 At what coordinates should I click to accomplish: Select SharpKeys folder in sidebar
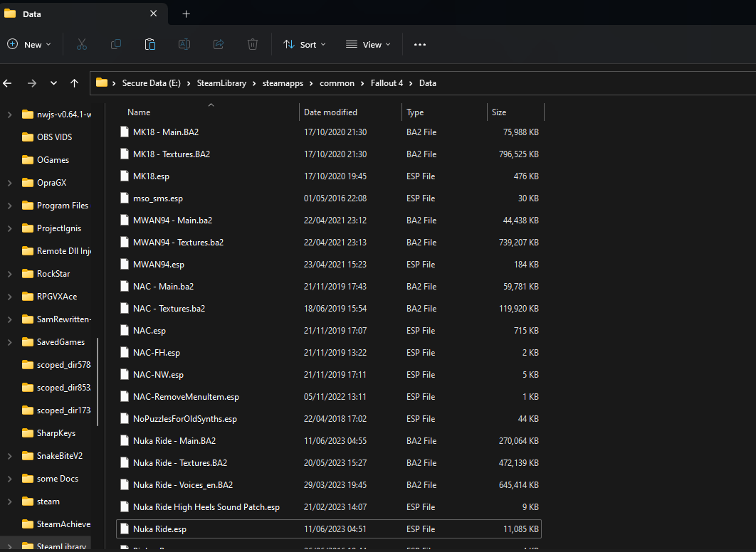(47, 433)
